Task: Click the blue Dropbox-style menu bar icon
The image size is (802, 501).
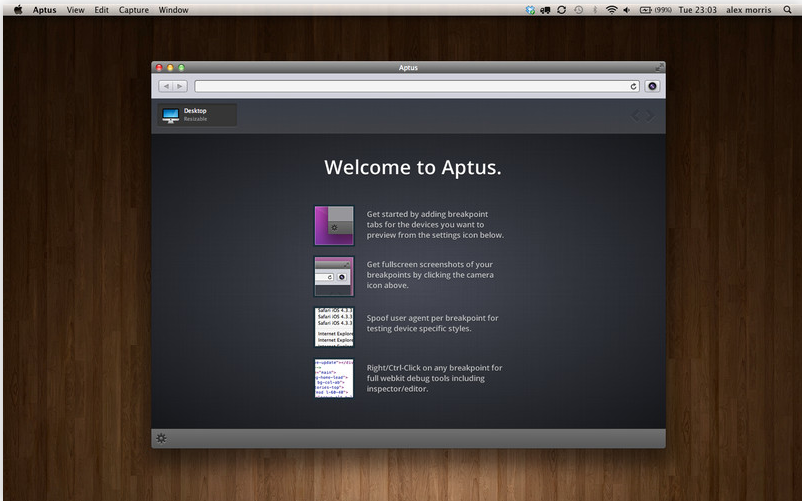Action: tap(530, 10)
